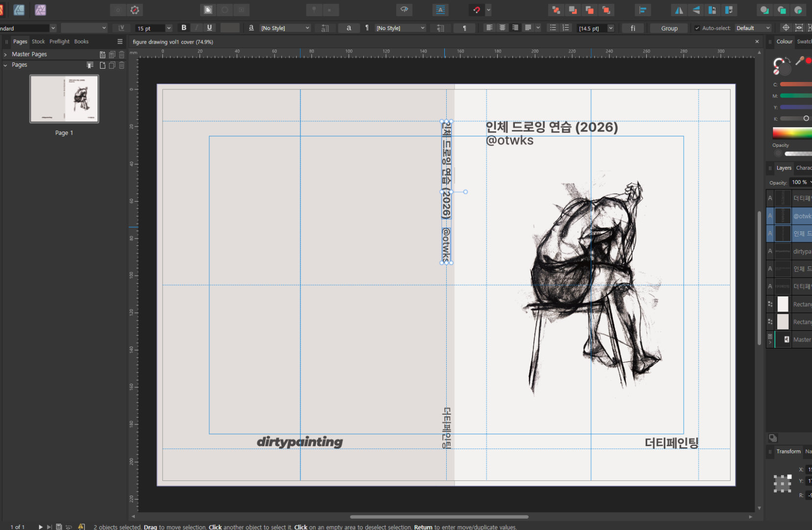
Task: Open the Stock panel tab
Action: 38,42
